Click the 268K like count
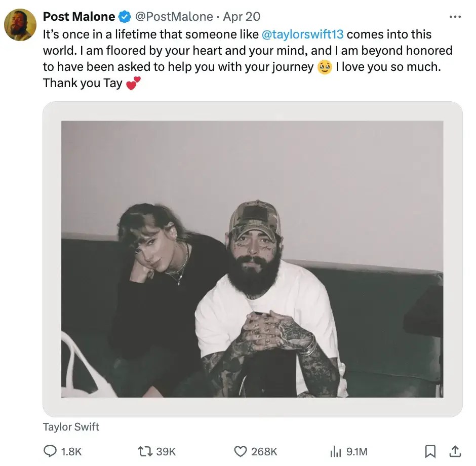Image resolution: width=476 pixels, height=466 pixels. (264, 450)
